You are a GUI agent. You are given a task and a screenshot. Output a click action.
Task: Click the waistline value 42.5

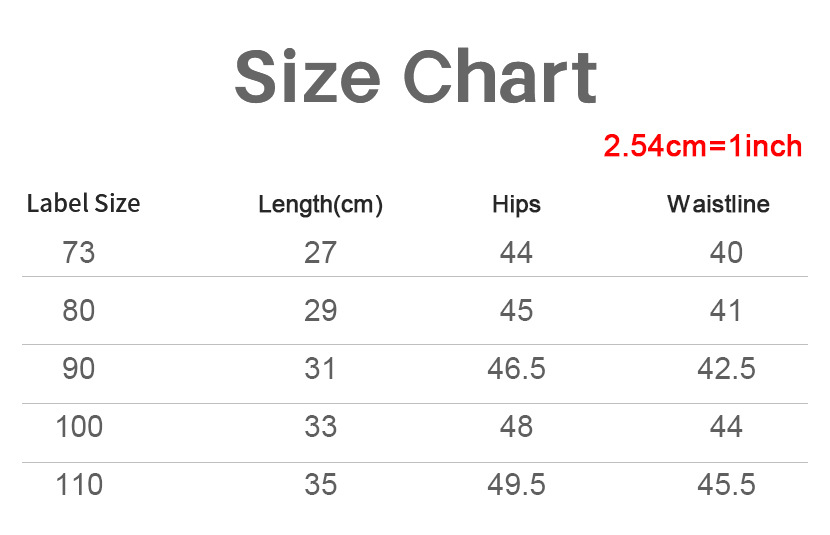[726, 369]
